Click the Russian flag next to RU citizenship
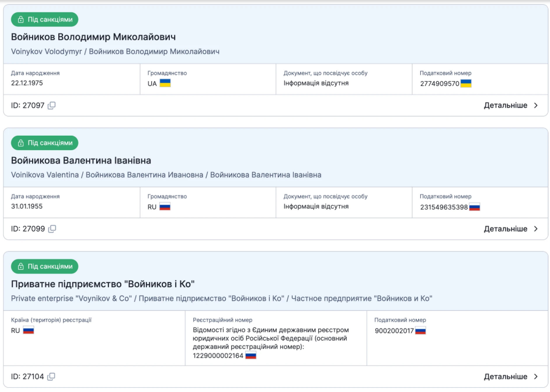The image size is (550, 392). tap(165, 207)
